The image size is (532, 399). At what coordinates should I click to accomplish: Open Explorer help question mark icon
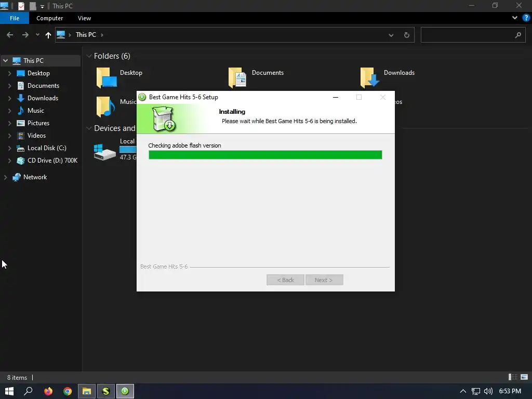[x=526, y=18]
